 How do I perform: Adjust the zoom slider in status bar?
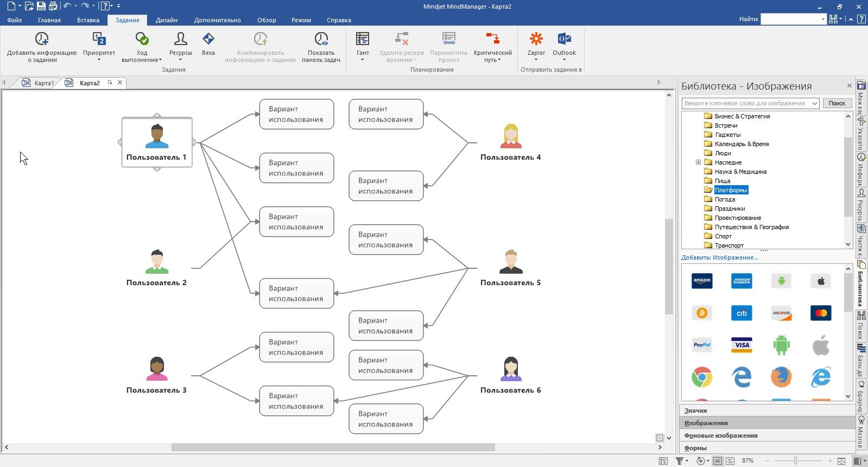[x=795, y=461]
